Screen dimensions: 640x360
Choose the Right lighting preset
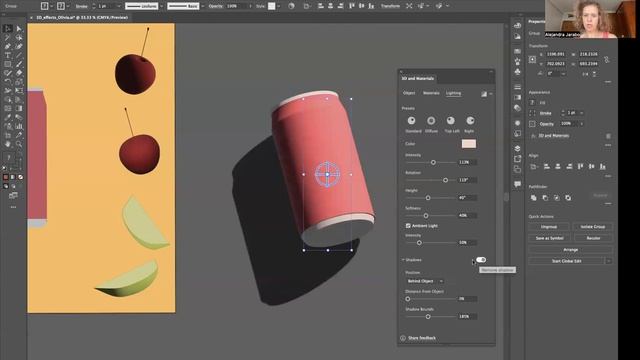click(470, 121)
